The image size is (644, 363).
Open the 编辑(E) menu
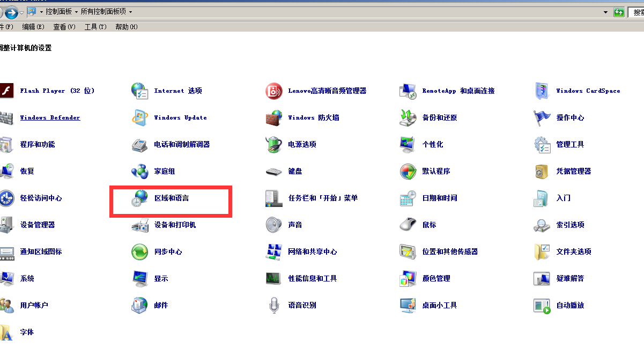click(33, 27)
